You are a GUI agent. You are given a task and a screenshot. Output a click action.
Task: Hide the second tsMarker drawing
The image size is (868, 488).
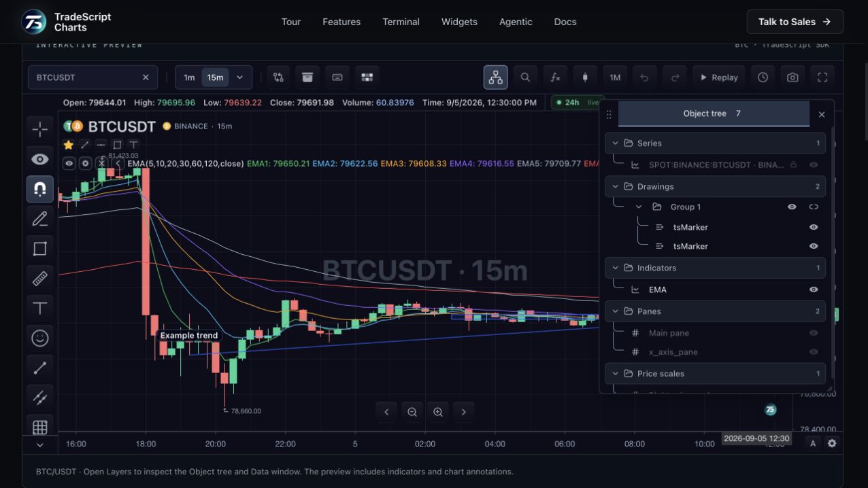click(x=814, y=246)
